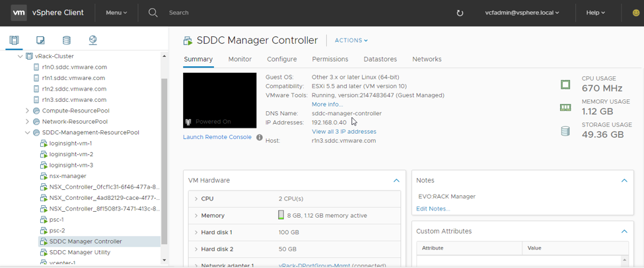
Task: Click the VM console thumbnail preview
Action: pyautogui.click(x=219, y=100)
